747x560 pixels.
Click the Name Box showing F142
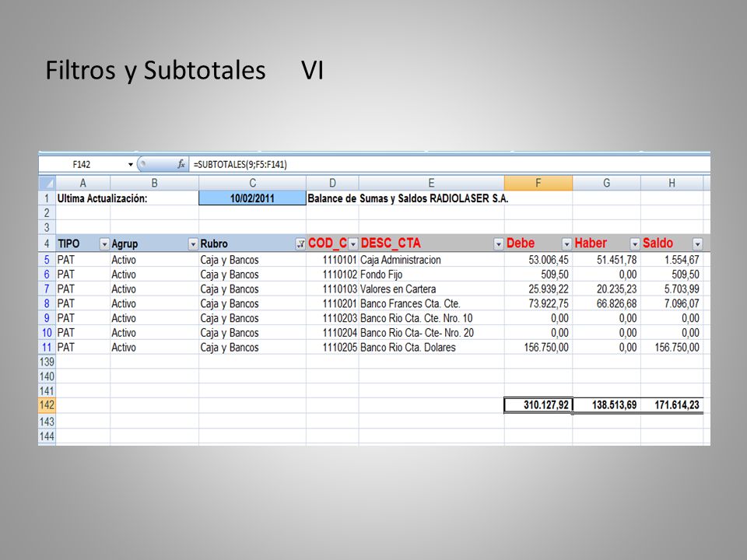(x=82, y=164)
